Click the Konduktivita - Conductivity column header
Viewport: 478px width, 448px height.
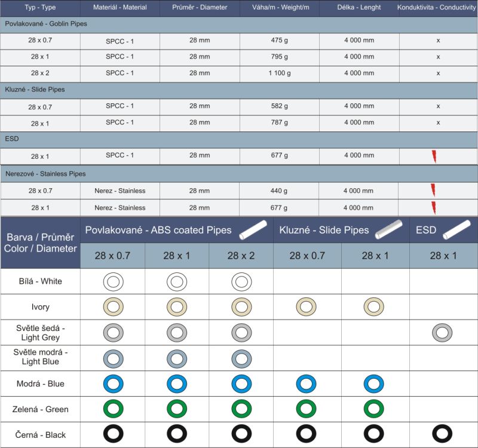[x=437, y=8]
